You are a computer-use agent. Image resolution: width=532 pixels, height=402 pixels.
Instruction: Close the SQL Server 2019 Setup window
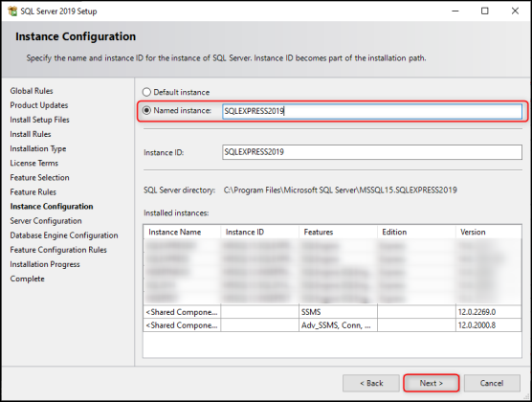point(515,11)
